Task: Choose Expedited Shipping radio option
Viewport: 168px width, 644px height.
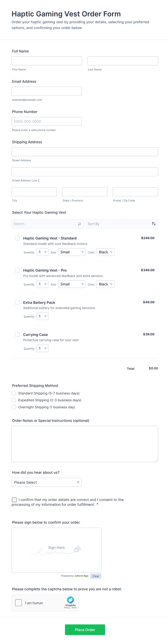Action: pyautogui.click(x=14, y=400)
